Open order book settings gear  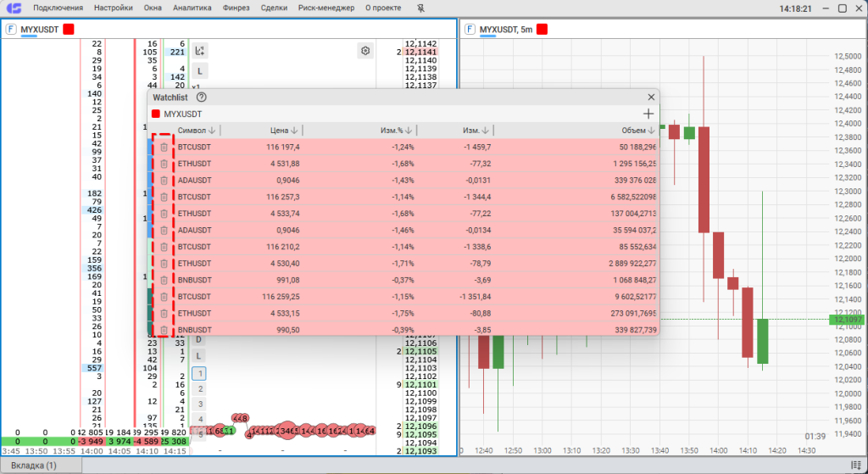tap(365, 51)
